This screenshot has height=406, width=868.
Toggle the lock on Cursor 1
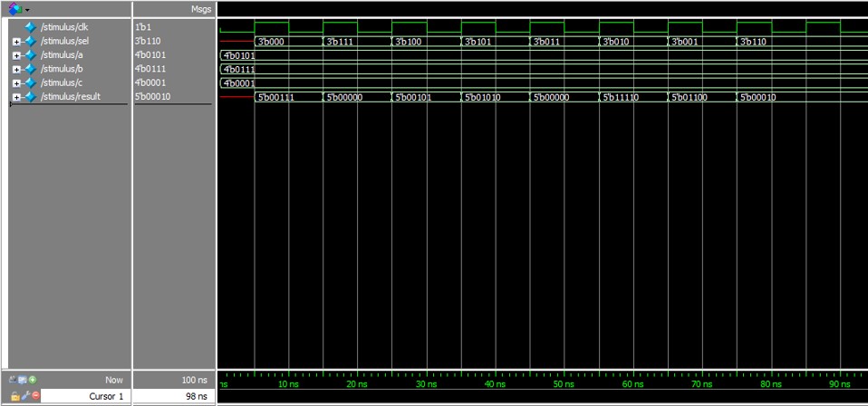14,396
